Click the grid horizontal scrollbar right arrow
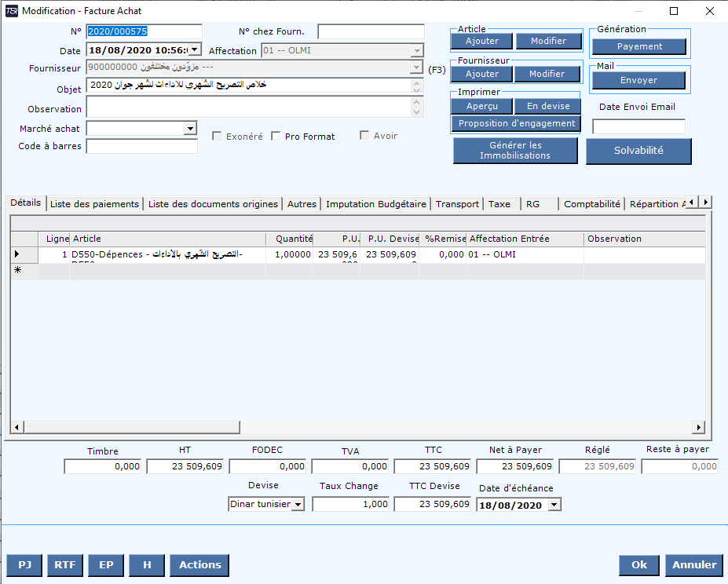Screen dimensions: 728x584 698,427
